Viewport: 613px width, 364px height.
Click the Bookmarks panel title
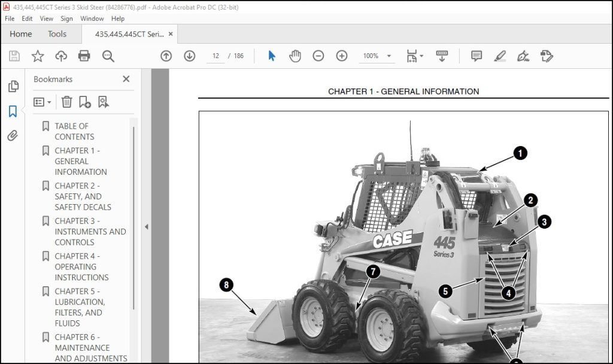(53, 80)
